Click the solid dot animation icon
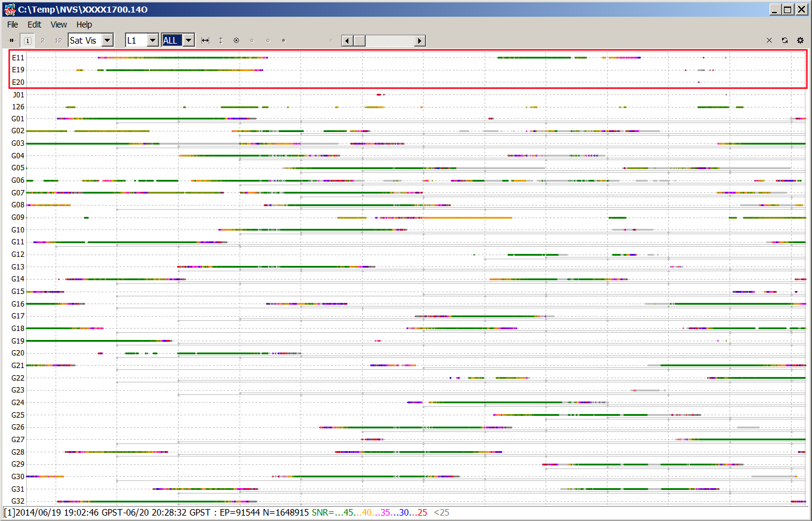 pyautogui.click(x=283, y=41)
